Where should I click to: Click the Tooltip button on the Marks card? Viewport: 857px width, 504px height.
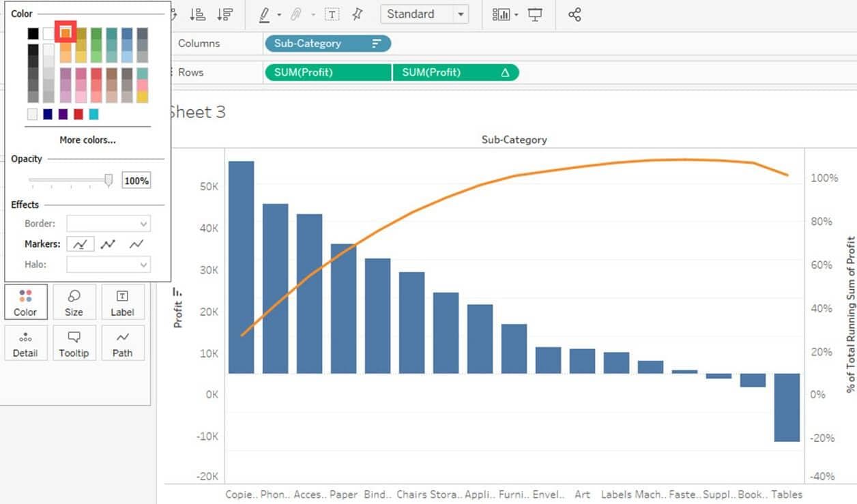click(x=74, y=343)
